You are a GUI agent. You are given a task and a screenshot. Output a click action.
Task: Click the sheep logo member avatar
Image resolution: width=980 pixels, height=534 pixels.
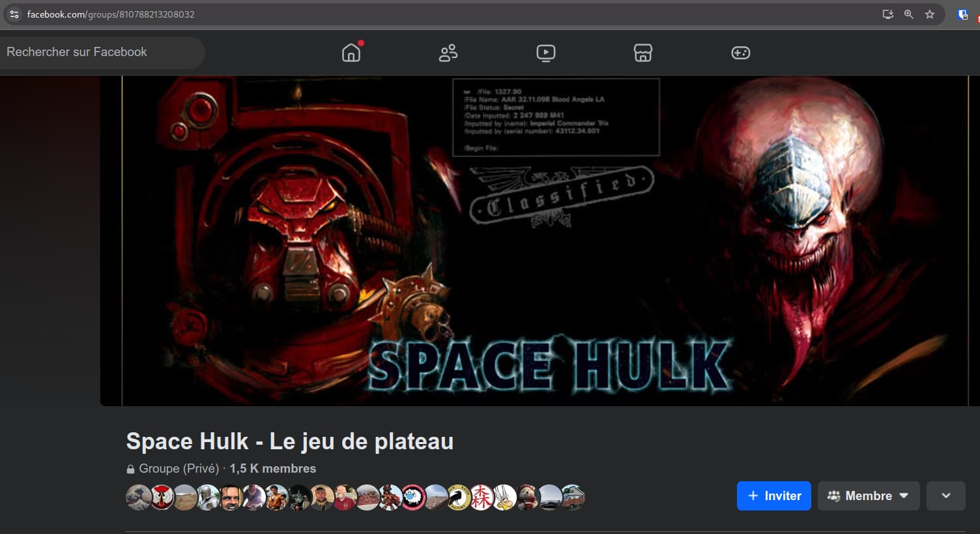coord(412,497)
